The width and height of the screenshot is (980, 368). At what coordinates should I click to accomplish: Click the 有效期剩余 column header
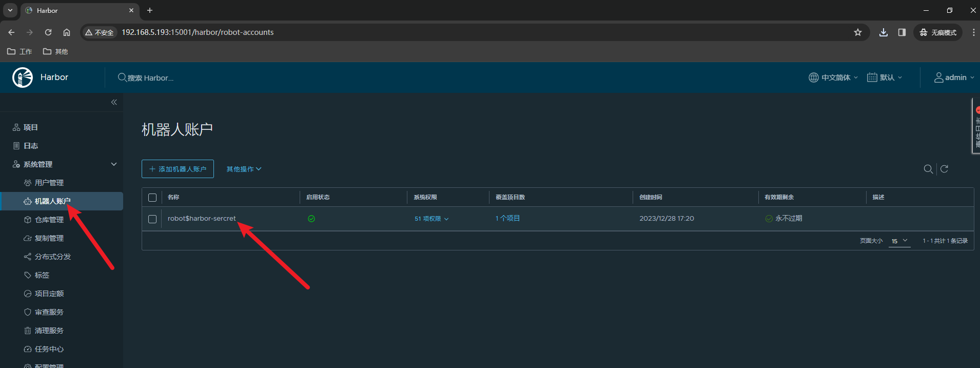(779, 197)
